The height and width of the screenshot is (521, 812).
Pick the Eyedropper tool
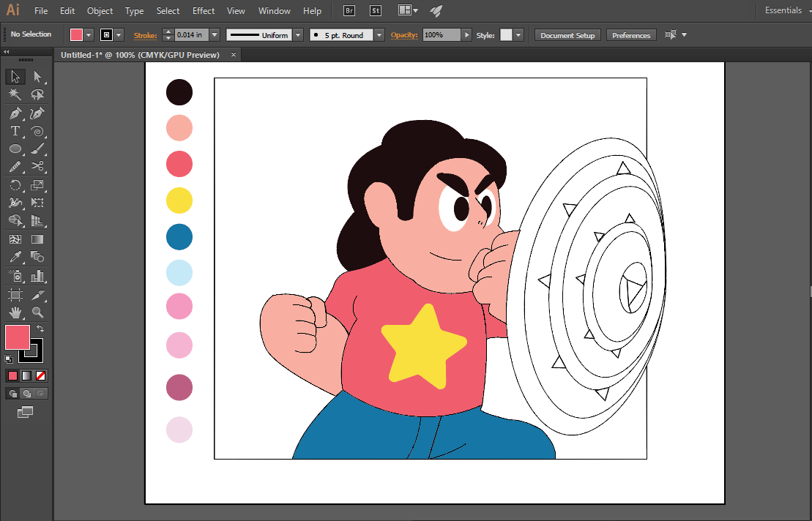(x=15, y=257)
